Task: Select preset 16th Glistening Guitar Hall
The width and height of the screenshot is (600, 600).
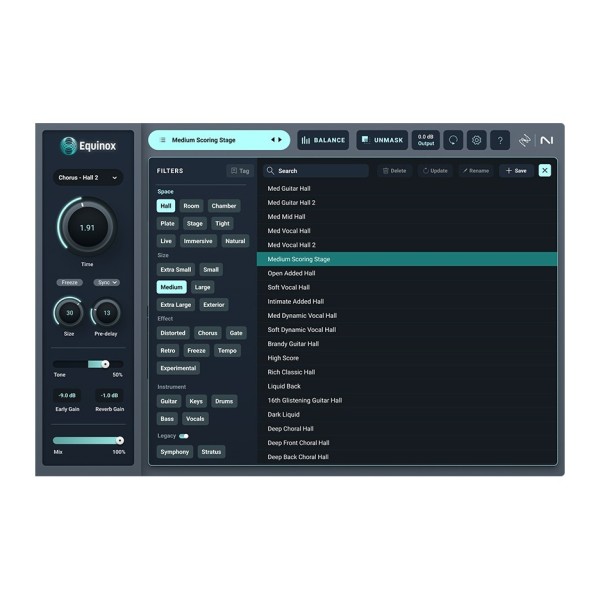Action: pos(407,400)
